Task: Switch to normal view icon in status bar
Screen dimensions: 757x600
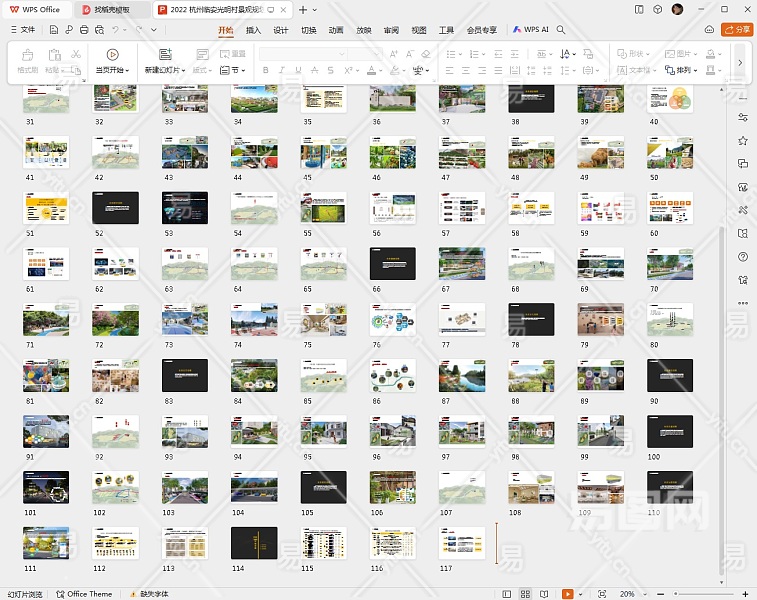Action: [506, 594]
